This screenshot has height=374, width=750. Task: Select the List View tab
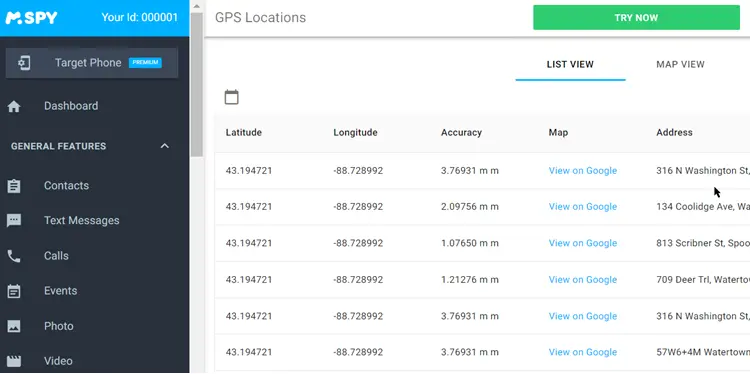tap(570, 65)
